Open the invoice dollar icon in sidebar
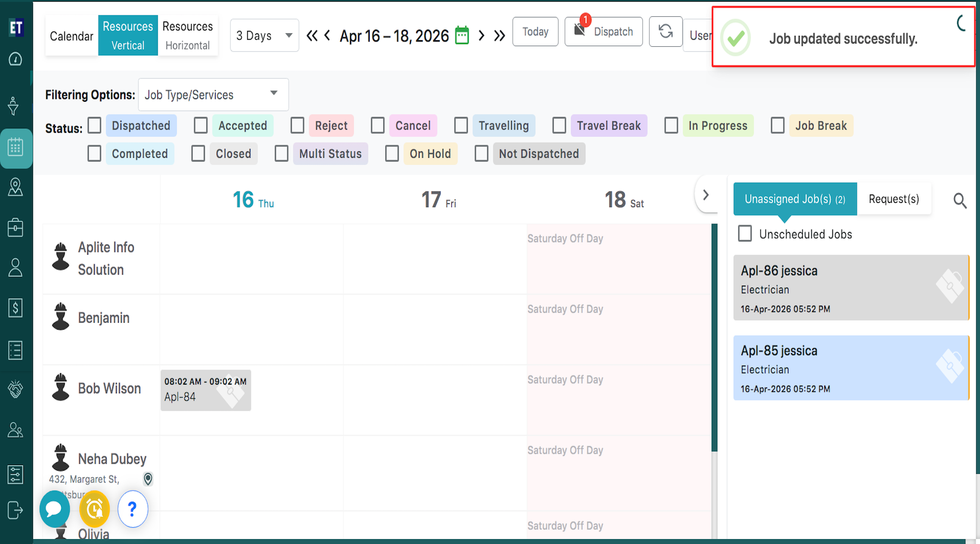 point(15,308)
